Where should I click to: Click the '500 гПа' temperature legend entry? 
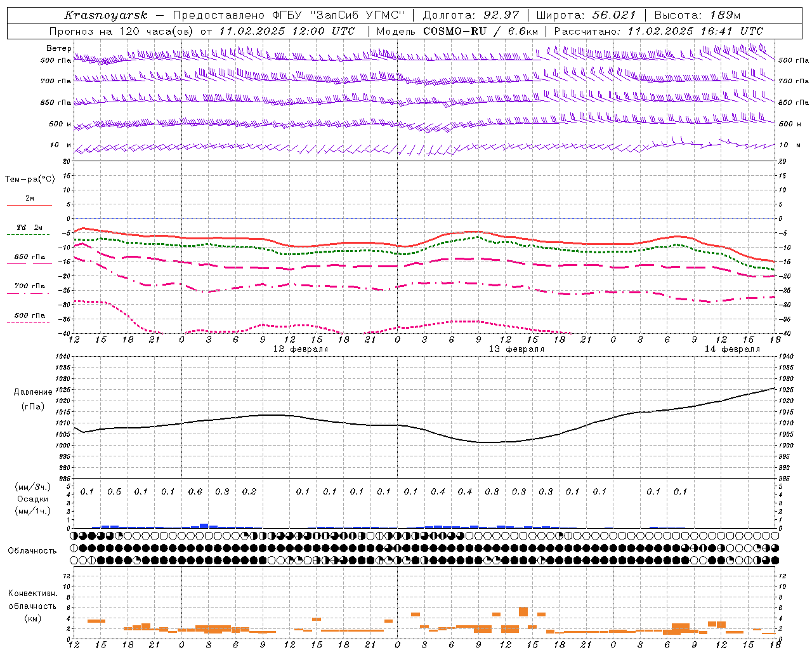coord(30,315)
